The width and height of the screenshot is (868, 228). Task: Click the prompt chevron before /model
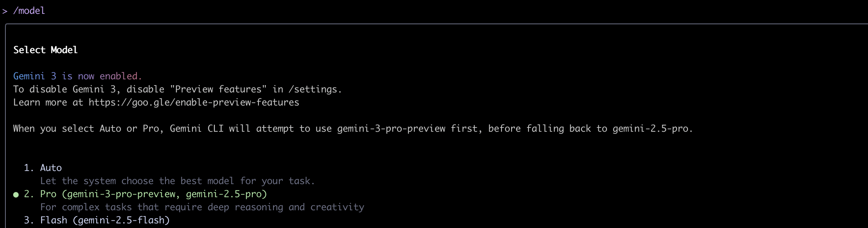5,11
